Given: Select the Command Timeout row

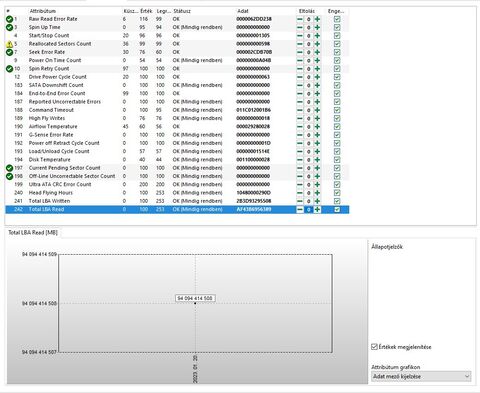Looking at the screenshot, I should (177, 110).
